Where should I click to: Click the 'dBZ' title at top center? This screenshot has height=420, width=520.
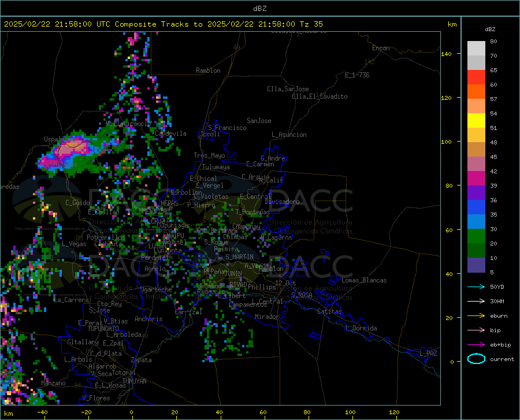259,9
